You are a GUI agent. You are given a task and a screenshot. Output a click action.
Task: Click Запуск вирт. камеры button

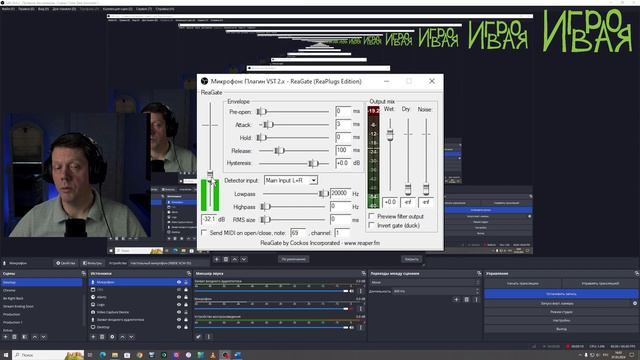(x=558, y=303)
